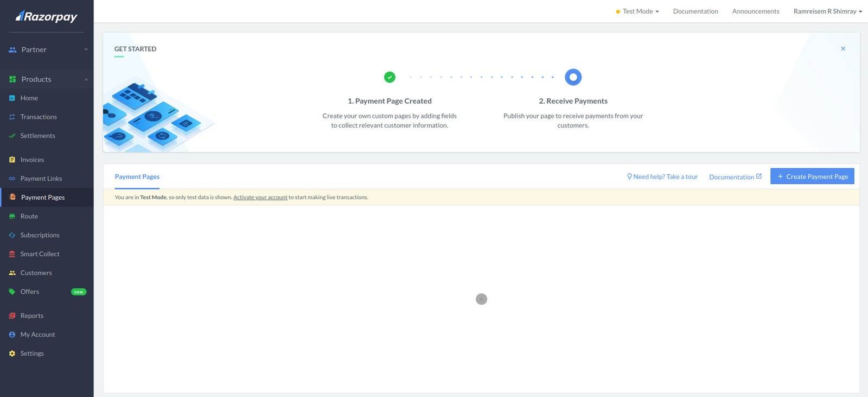Click the Home sidebar icon
The image size is (868, 397).
click(12, 98)
